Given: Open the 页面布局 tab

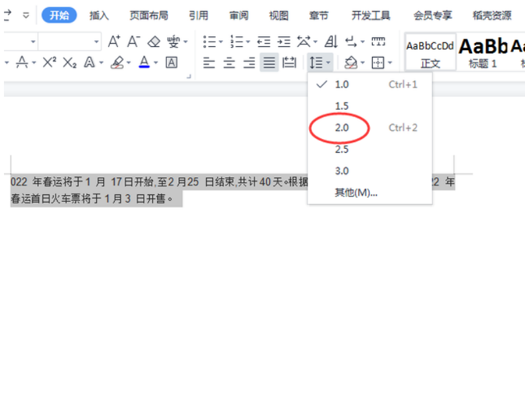Looking at the screenshot, I should (148, 15).
